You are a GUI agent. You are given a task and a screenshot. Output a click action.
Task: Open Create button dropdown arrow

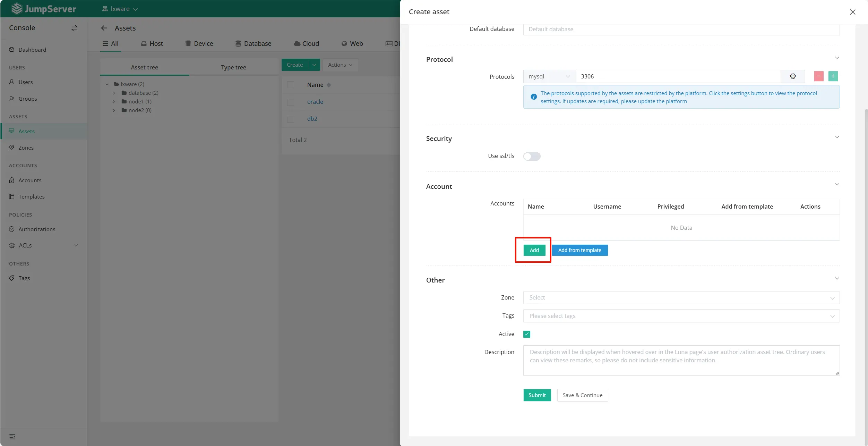tap(314, 65)
